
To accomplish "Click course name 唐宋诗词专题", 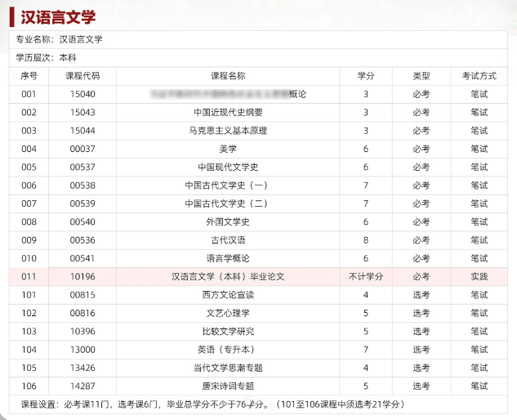I will (228, 386).
